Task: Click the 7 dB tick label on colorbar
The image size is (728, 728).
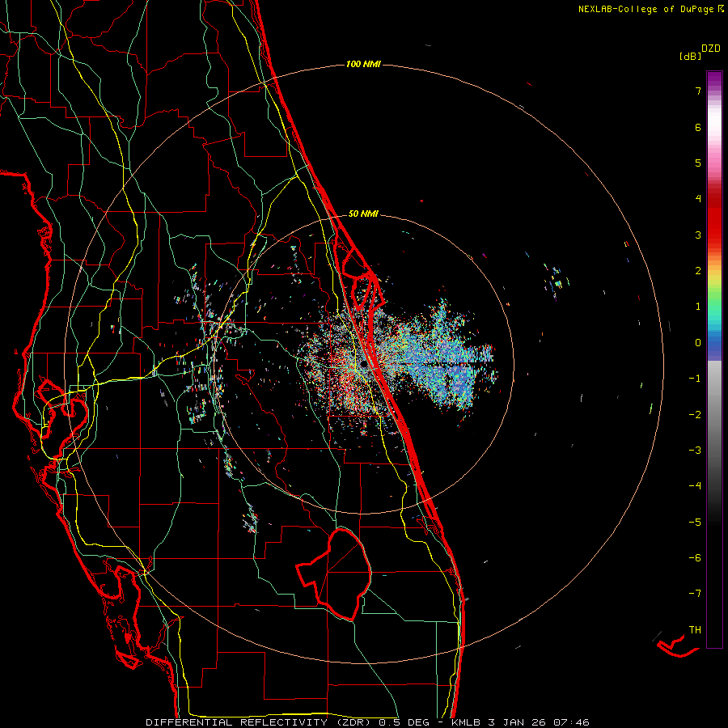Action: 698,91
